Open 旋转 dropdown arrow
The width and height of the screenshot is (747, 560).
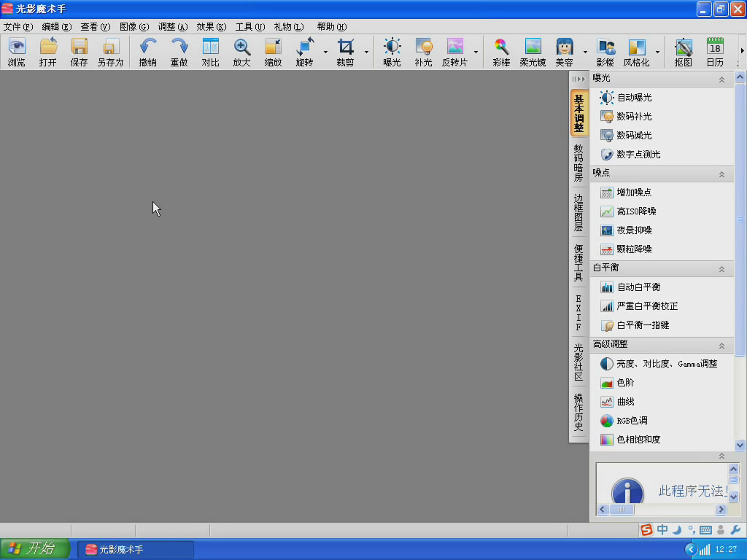pos(325,52)
